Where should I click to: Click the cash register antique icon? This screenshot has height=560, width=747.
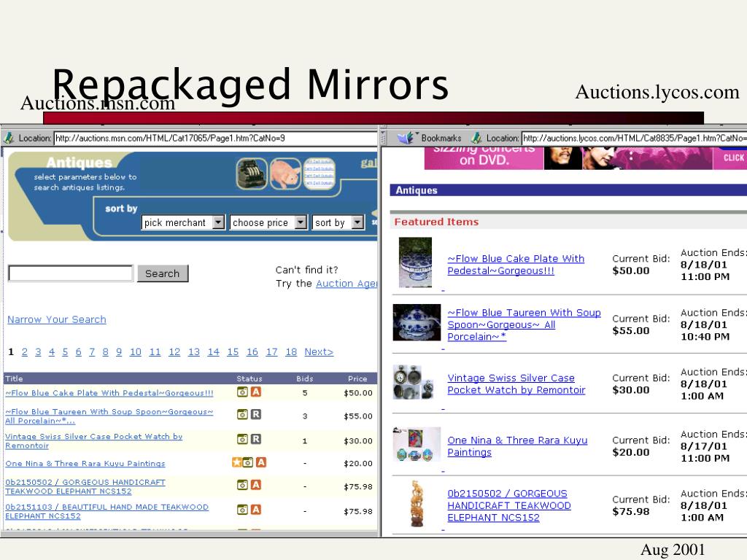252,174
